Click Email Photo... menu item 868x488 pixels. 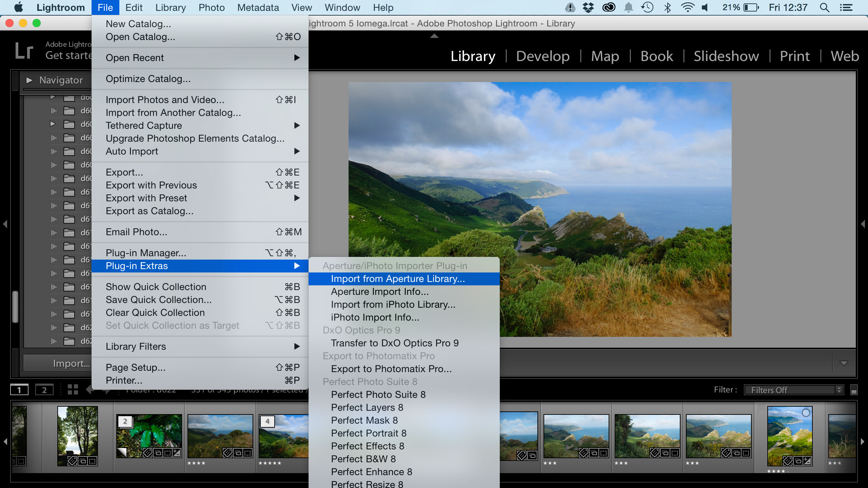(x=200, y=232)
